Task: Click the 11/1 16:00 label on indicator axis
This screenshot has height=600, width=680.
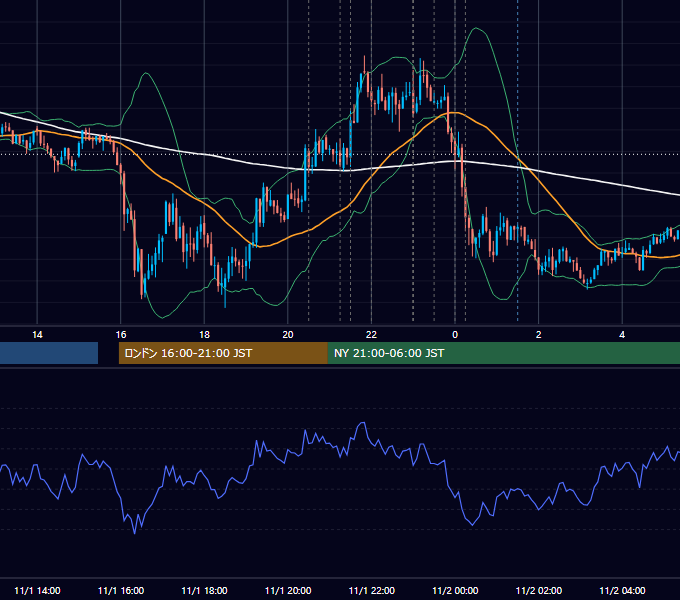Action: tap(121, 590)
